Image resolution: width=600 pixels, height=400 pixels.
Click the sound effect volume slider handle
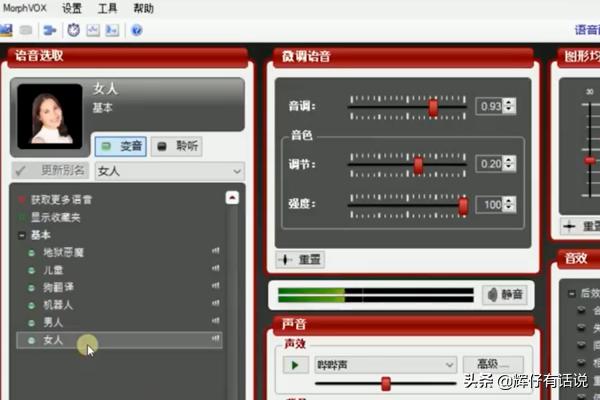pyautogui.click(x=386, y=384)
